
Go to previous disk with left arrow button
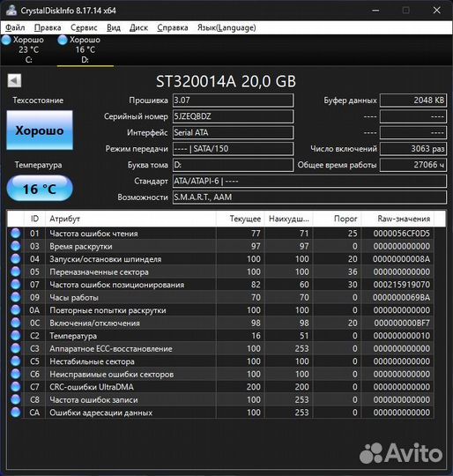(x=14, y=81)
